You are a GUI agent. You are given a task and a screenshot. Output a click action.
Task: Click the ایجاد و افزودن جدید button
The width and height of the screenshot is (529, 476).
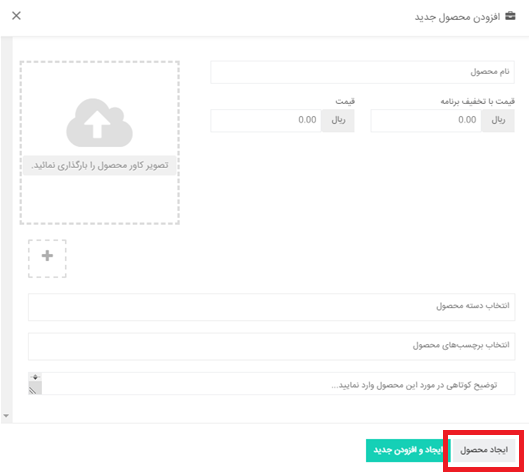tap(408, 450)
